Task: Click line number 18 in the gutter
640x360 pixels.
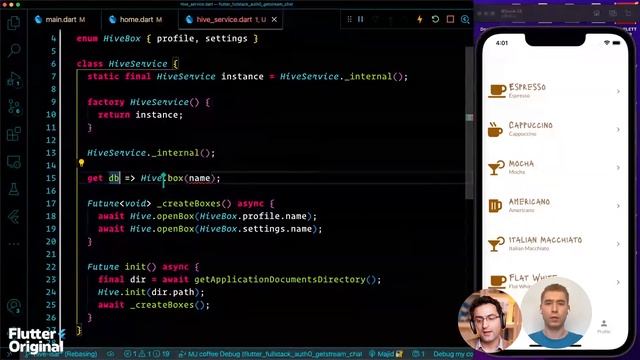Action: (51, 216)
